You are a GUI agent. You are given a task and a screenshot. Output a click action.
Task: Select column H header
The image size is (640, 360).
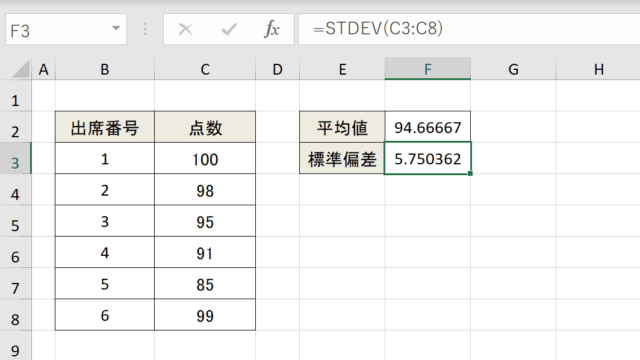(598, 69)
